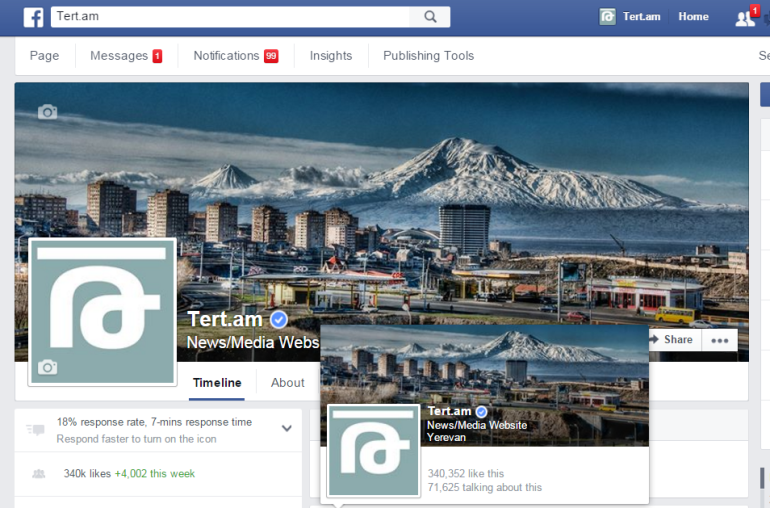Click Tert.am name in hover card
The height and width of the screenshot is (508, 770).
[x=449, y=411]
